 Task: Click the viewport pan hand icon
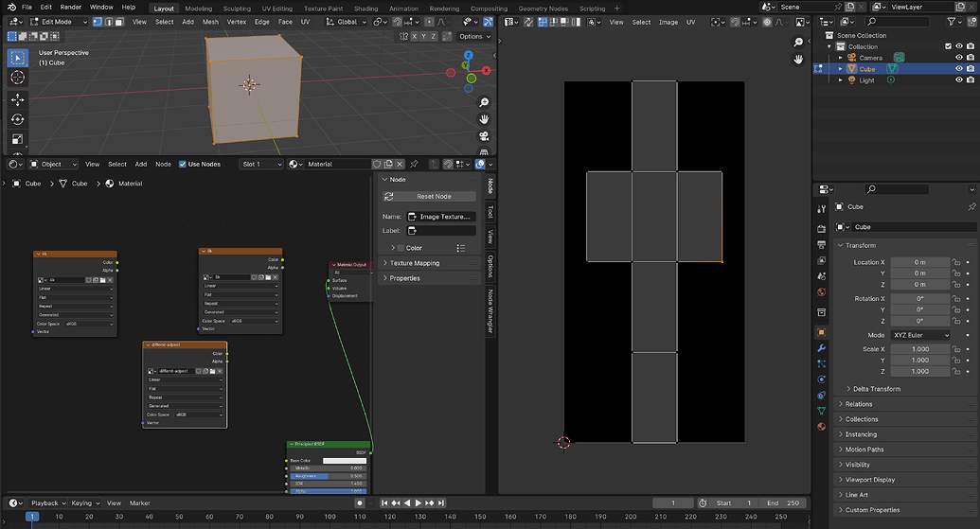tap(484, 119)
